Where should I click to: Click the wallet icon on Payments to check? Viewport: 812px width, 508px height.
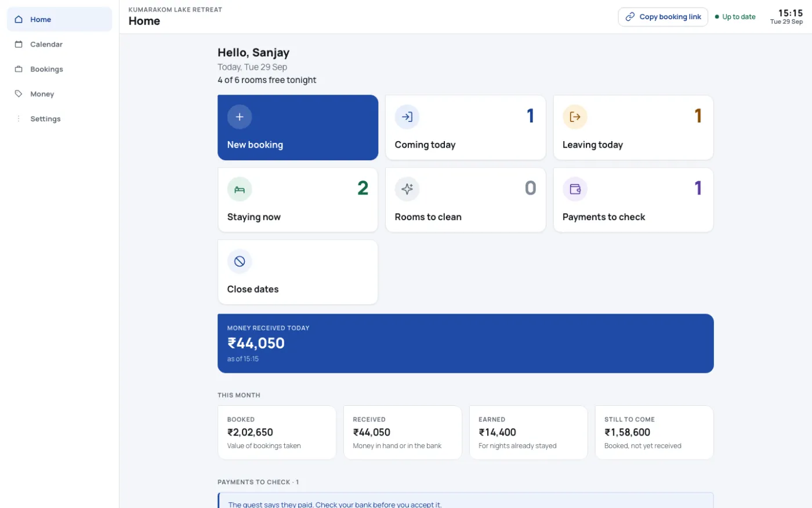(x=575, y=189)
